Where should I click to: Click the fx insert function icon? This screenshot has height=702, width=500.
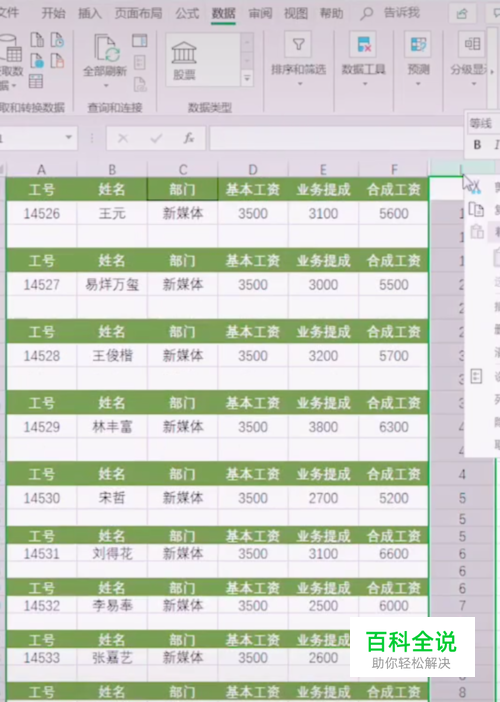point(189,138)
